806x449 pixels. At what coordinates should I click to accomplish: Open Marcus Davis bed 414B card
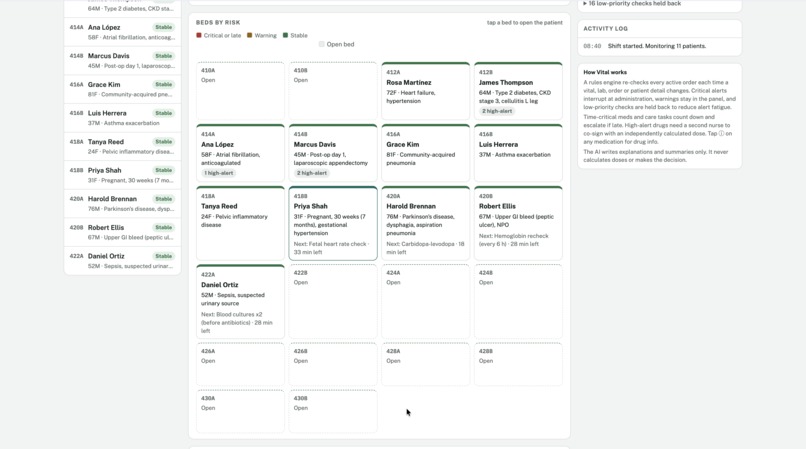[333, 153]
